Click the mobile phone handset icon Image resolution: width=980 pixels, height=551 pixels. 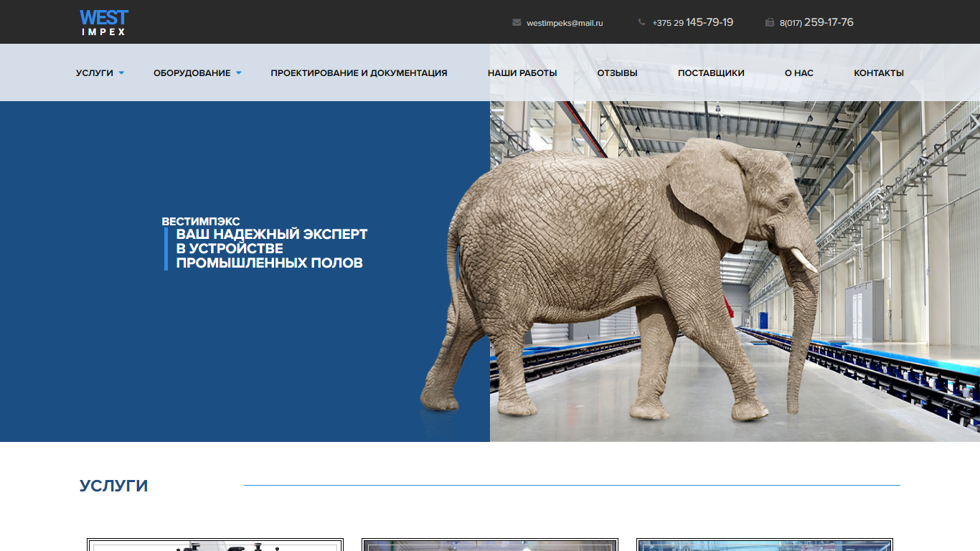[641, 22]
